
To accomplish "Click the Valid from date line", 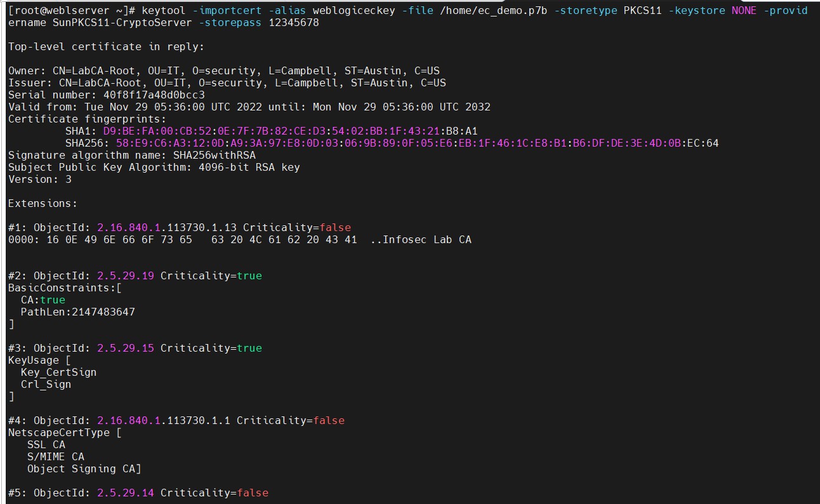I will click(249, 107).
